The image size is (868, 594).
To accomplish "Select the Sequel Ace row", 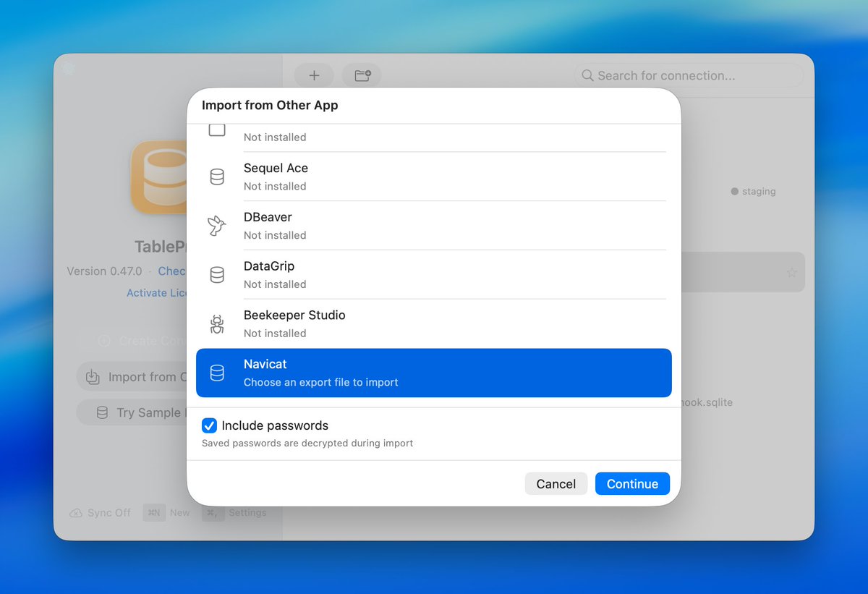I will point(434,177).
